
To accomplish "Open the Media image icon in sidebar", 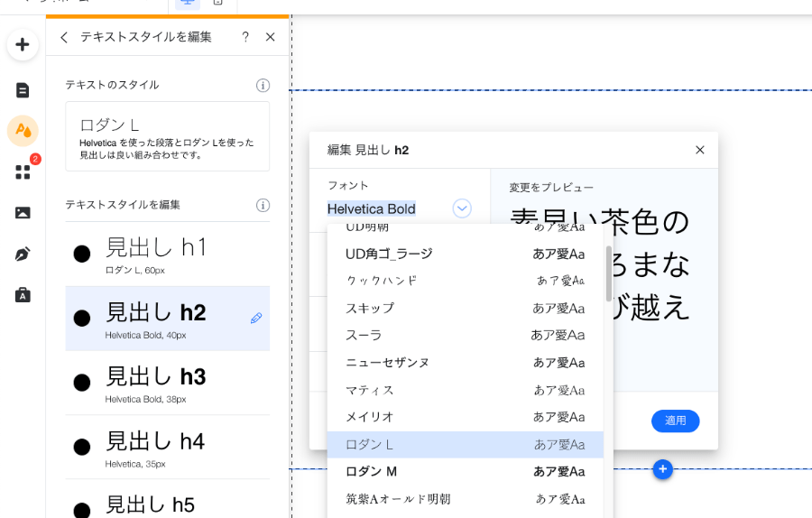I will [x=23, y=212].
